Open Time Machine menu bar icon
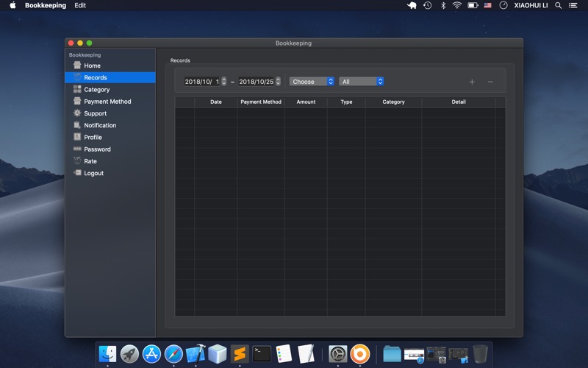The width and height of the screenshot is (588, 368). 428,5
